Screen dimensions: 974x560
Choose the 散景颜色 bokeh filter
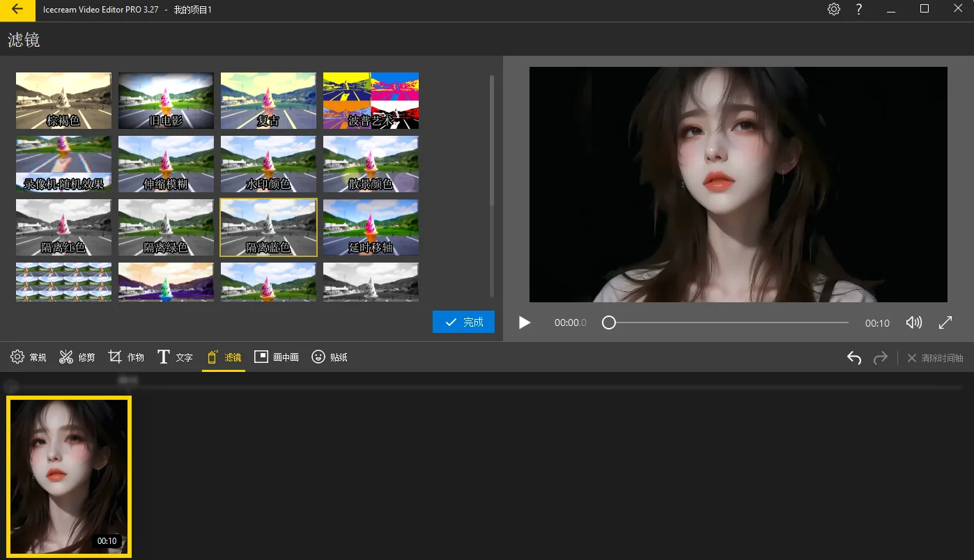371,164
